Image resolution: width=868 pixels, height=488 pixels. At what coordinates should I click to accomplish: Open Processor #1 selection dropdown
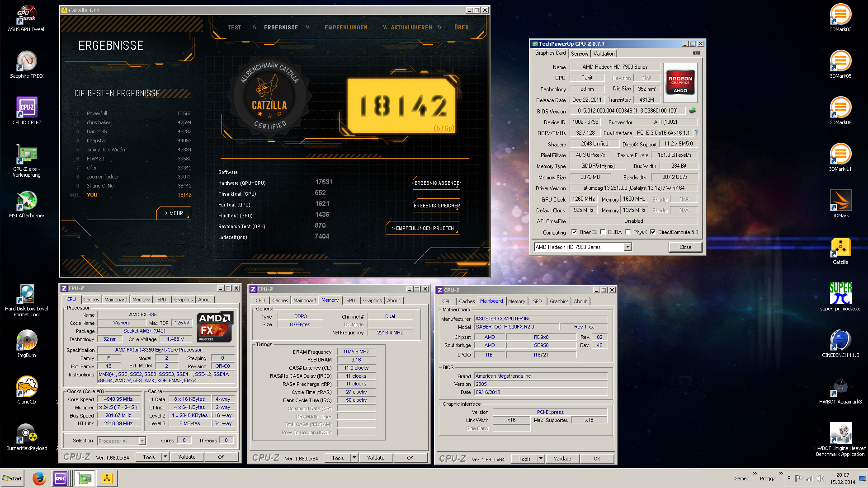pos(142,441)
